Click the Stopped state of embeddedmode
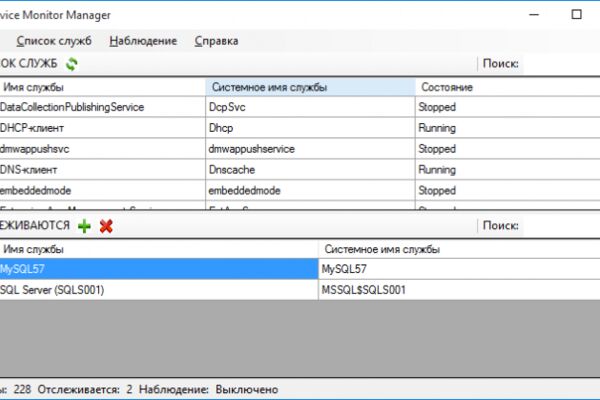 point(508,190)
